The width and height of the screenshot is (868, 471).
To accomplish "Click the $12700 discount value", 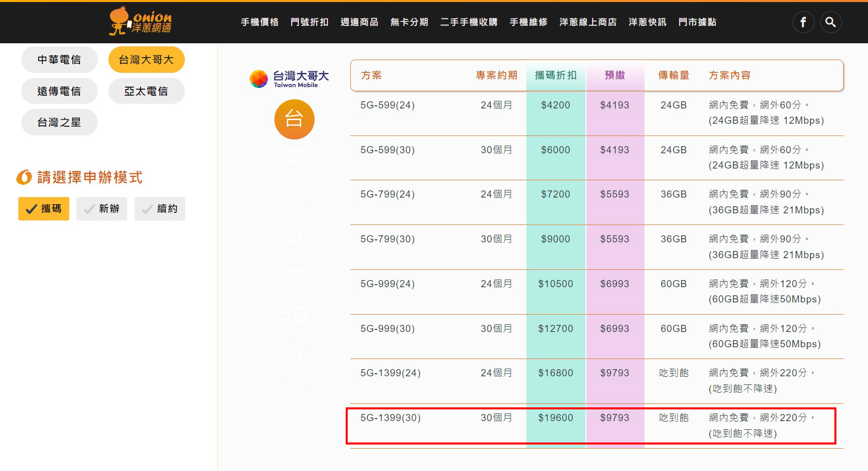I will point(555,328).
